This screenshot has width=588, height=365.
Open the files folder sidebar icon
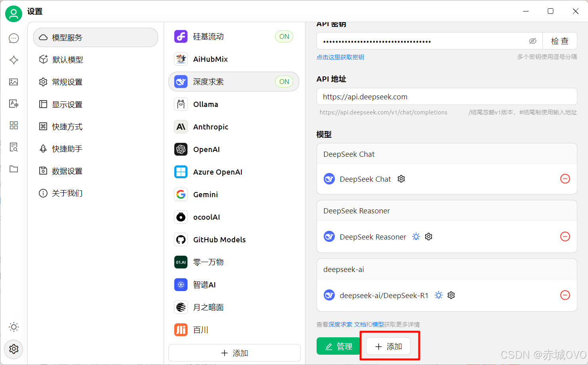14,169
